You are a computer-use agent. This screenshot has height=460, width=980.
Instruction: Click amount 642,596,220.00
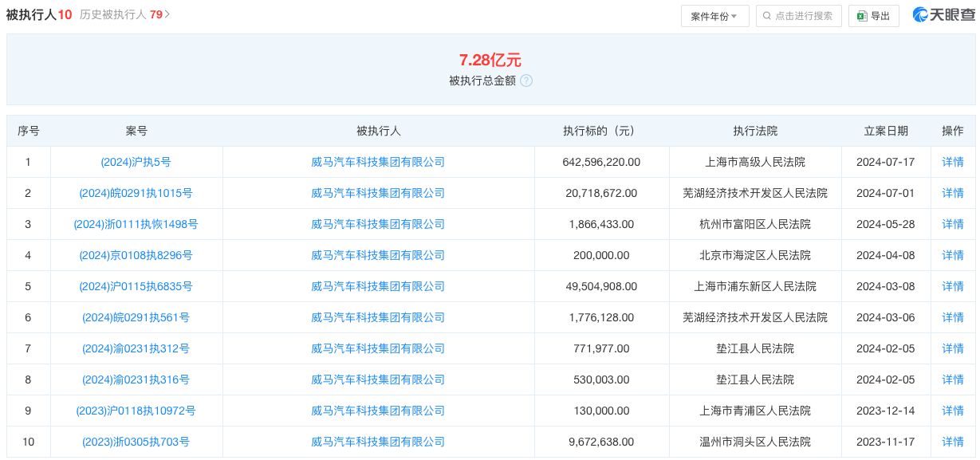pos(601,162)
